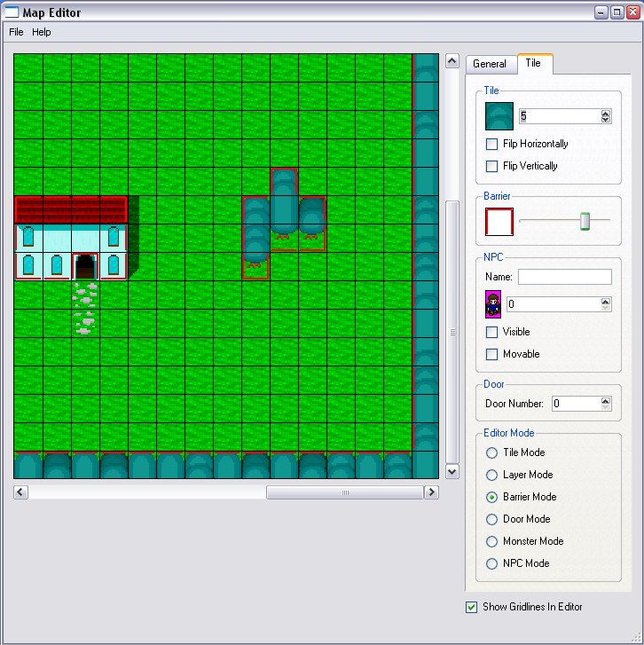The image size is (644, 645).
Task: Enable Flip Horizontally checkbox
Action: click(492, 144)
